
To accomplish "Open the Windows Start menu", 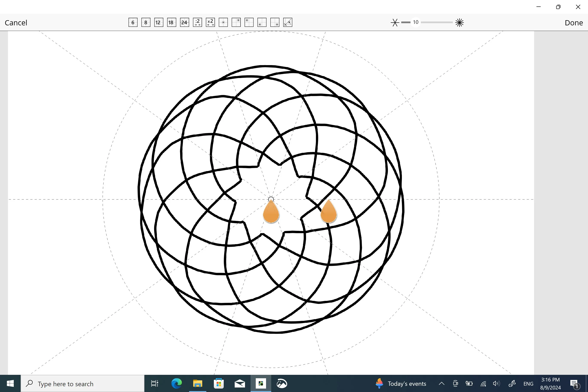I will [10, 383].
